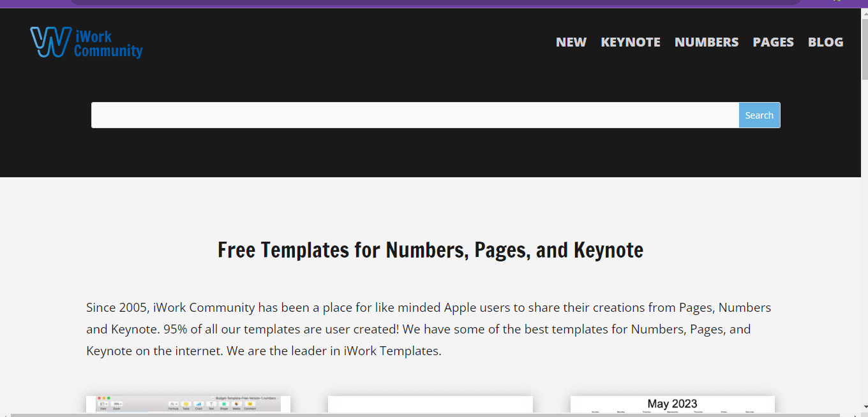Click the iWork Community logo
868x417 pixels.
pos(86,42)
